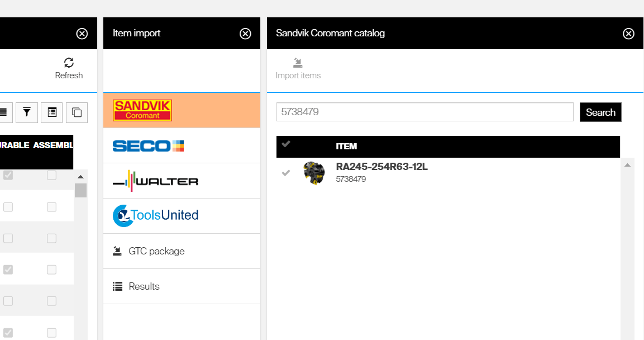The width and height of the screenshot is (644, 340).
Task: Check the RA245-254R63-12L row checkmark
Action: click(x=286, y=173)
